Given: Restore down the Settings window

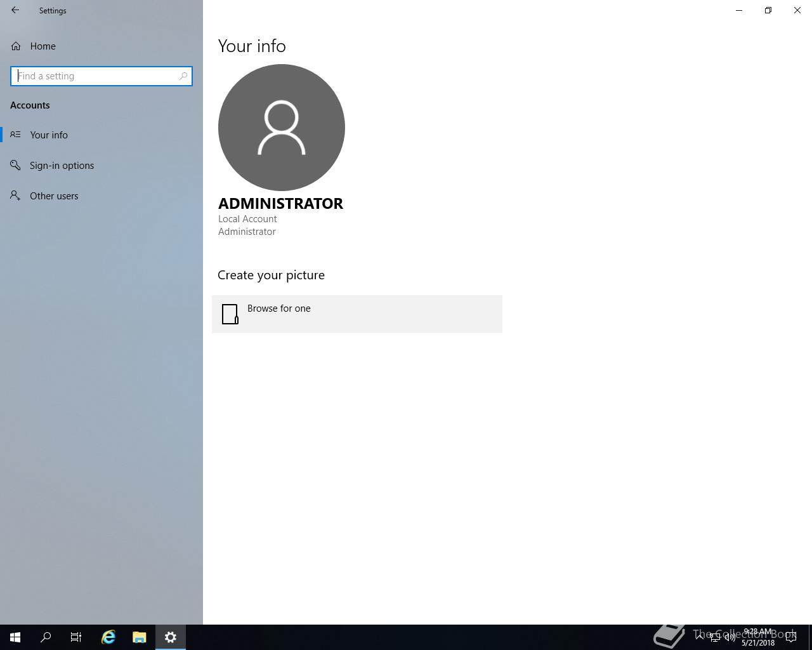Looking at the screenshot, I should 768,10.
